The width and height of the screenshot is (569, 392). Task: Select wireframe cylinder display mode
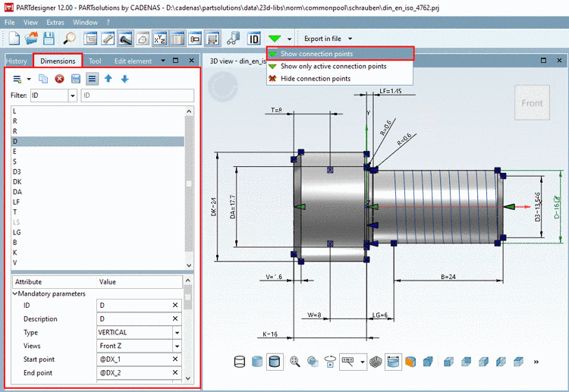click(240, 362)
